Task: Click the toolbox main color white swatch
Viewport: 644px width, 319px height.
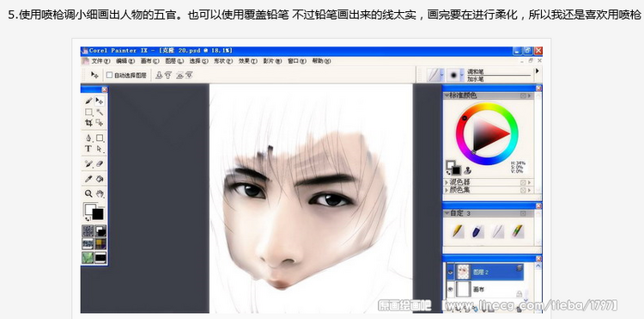Action: coord(89,209)
